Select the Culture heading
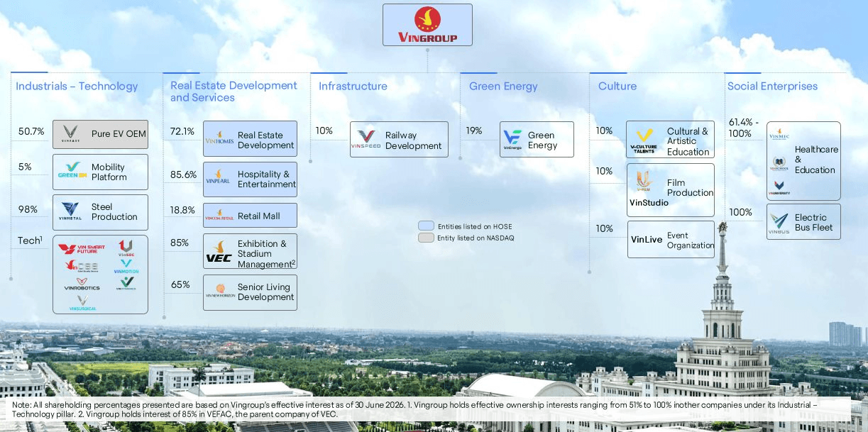Viewport: 868px width, 432px height. click(617, 86)
